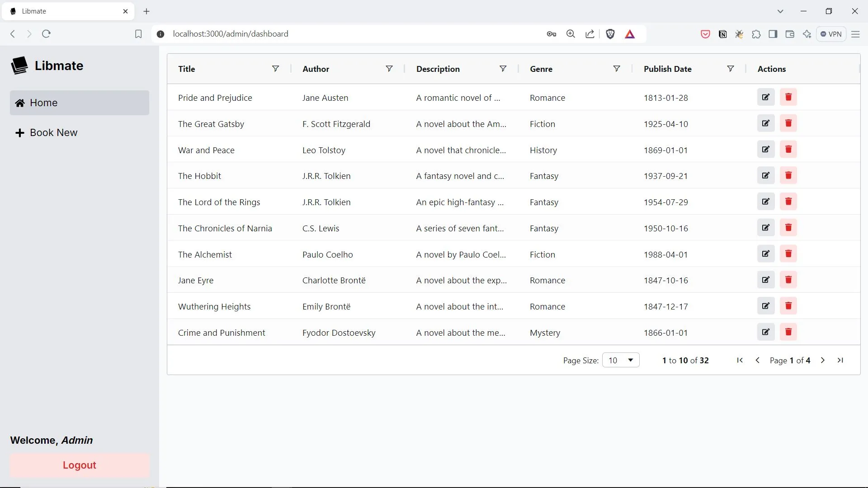
Task: Open the Title column filter
Action: click(x=275, y=69)
